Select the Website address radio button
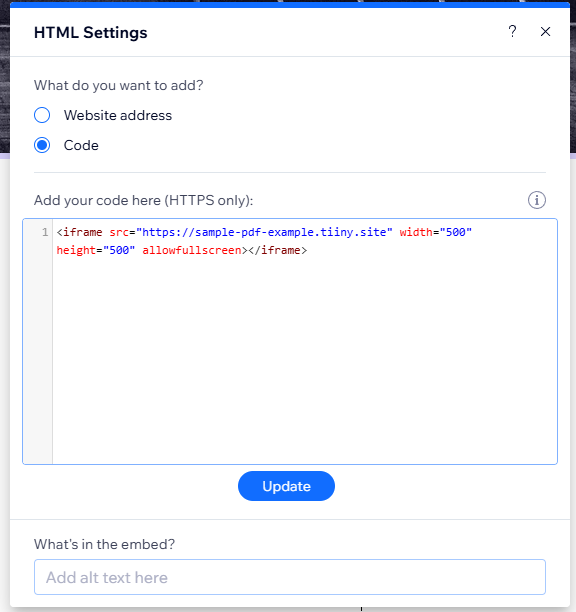576x612 pixels. (x=42, y=115)
